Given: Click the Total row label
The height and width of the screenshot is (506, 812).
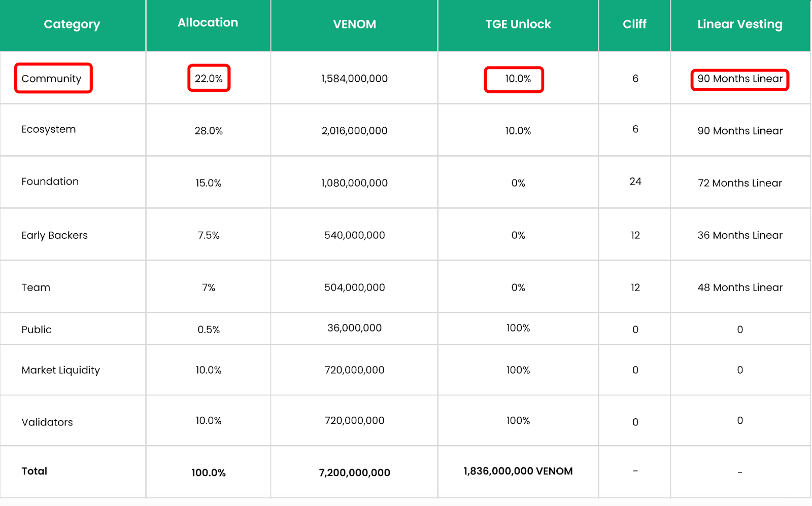Looking at the screenshot, I should point(35,471).
